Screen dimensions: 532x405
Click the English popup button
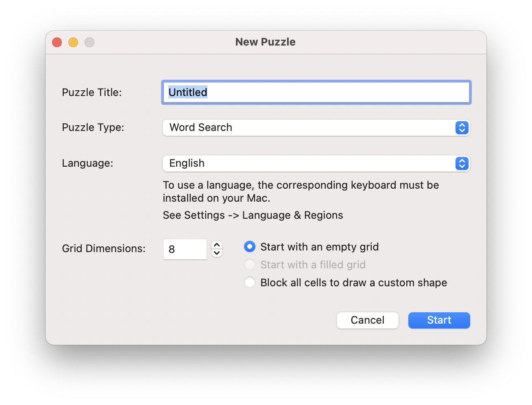(x=285, y=163)
